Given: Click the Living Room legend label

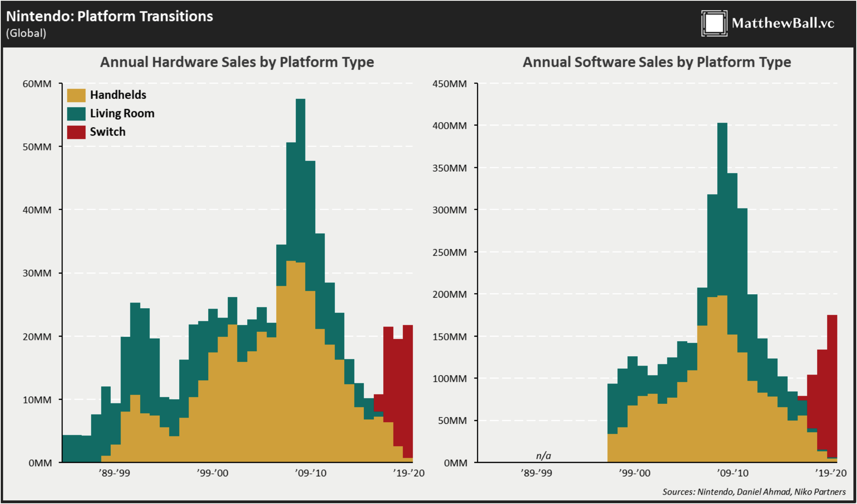Looking at the screenshot, I should (122, 113).
